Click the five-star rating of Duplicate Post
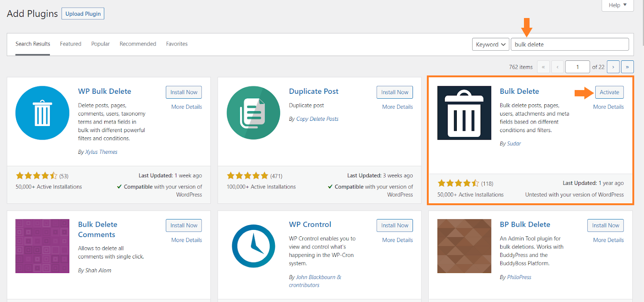 coord(248,176)
